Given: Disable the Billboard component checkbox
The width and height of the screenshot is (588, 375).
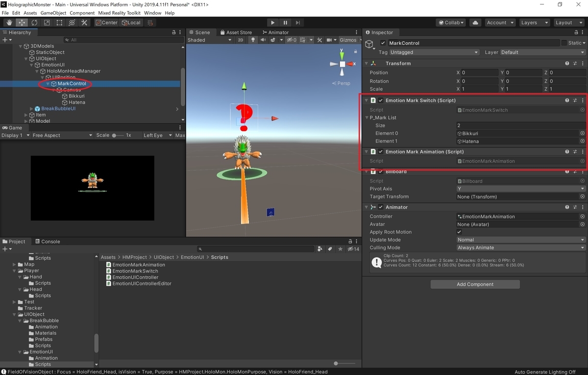Looking at the screenshot, I should click(381, 172).
